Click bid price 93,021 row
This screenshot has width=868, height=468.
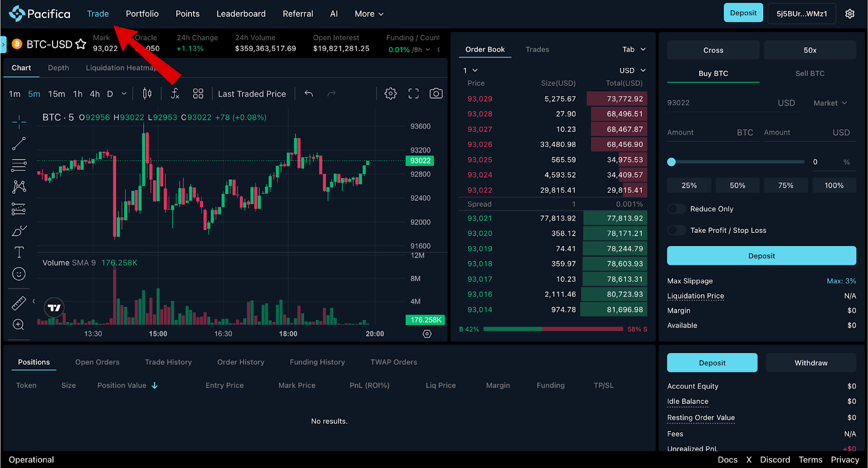(553, 218)
